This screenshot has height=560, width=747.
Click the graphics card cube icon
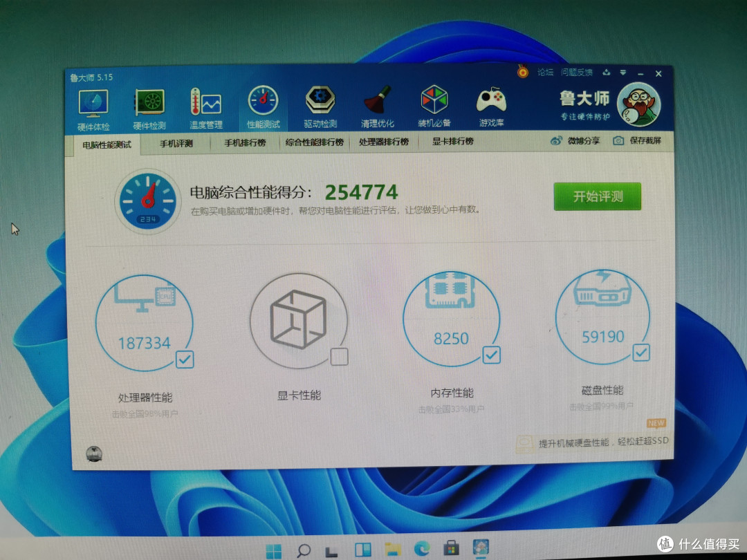(x=298, y=319)
